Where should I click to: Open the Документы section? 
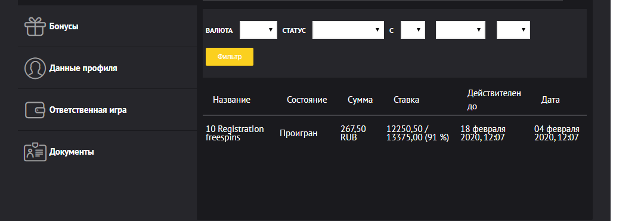click(x=72, y=152)
